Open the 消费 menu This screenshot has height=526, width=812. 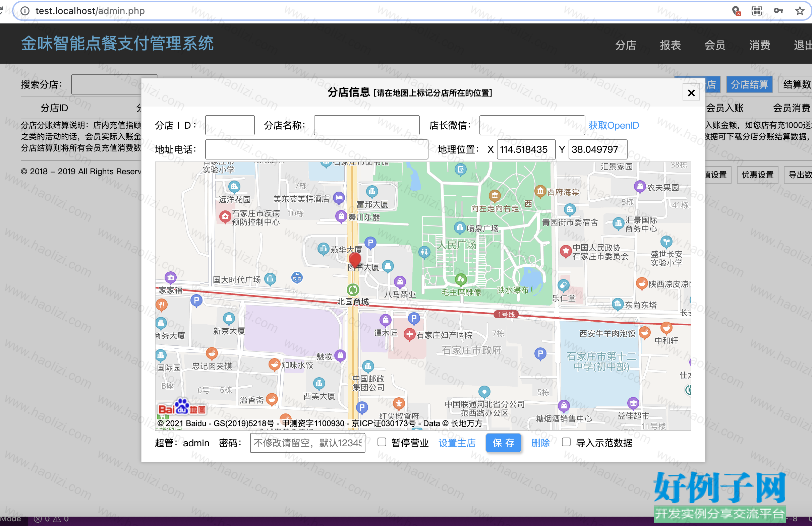759,45
